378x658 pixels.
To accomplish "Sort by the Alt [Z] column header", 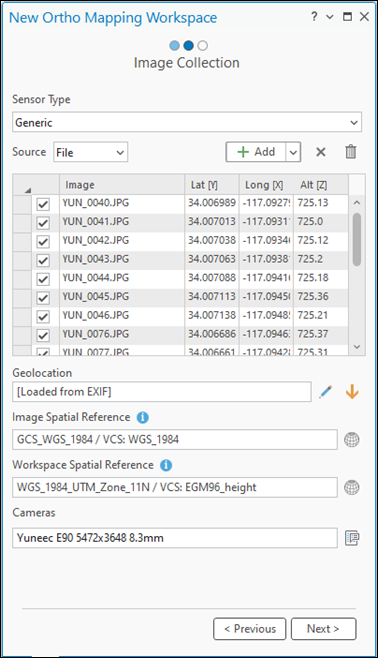I will tap(321, 185).
